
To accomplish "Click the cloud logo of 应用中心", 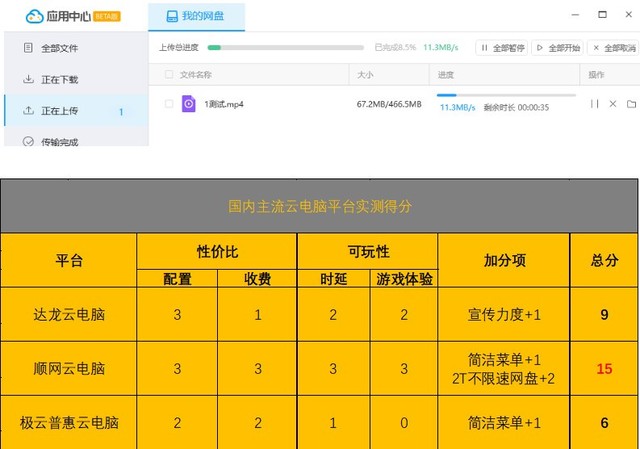I will tap(34, 16).
